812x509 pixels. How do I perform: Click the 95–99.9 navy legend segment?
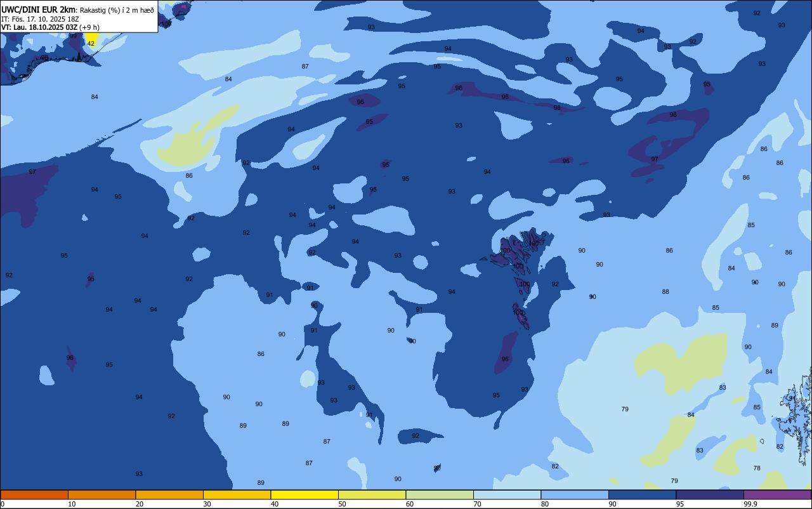click(x=710, y=494)
